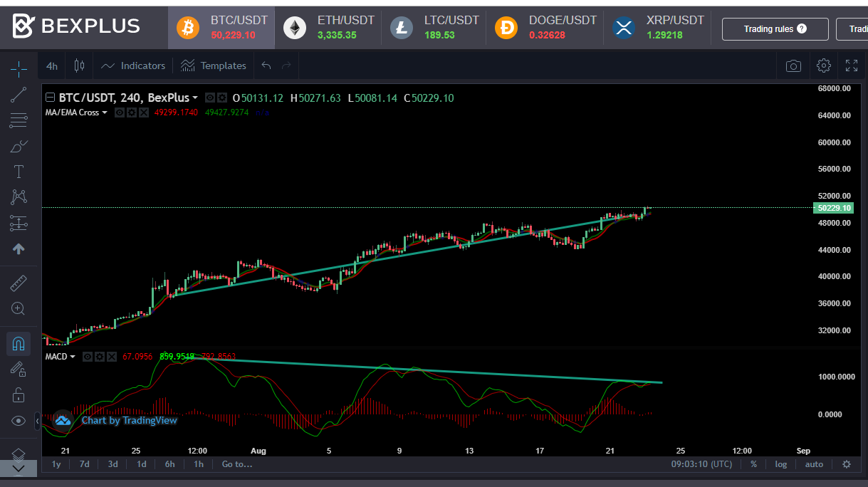Viewport: 868px width, 487px height.
Task: Take a chart snapshot with camera icon
Action: click(793, 66)
